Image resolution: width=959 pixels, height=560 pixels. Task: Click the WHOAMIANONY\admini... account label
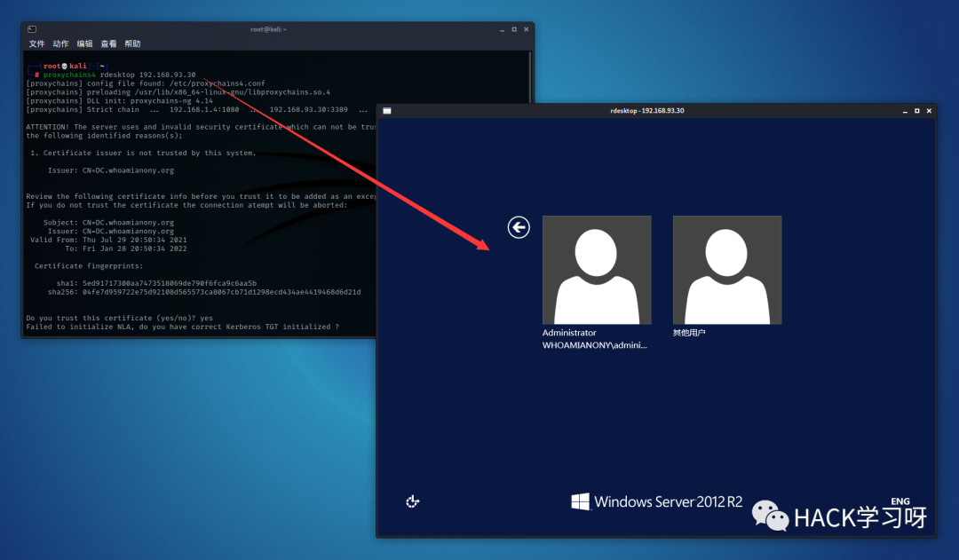[x=596, y=345]
